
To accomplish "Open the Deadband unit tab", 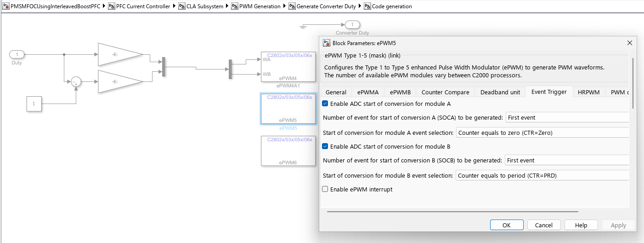I will tap(500, 92).
